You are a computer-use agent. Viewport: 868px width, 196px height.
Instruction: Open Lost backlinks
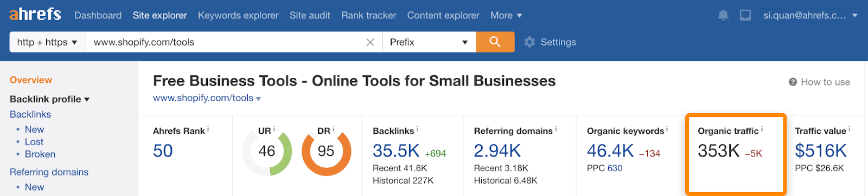[34, 142]
